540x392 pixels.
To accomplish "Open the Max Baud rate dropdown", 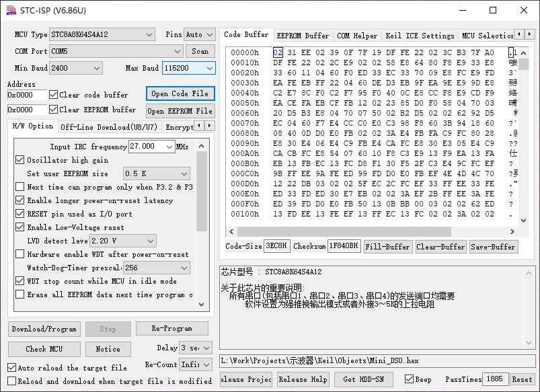I will [210, 68].
